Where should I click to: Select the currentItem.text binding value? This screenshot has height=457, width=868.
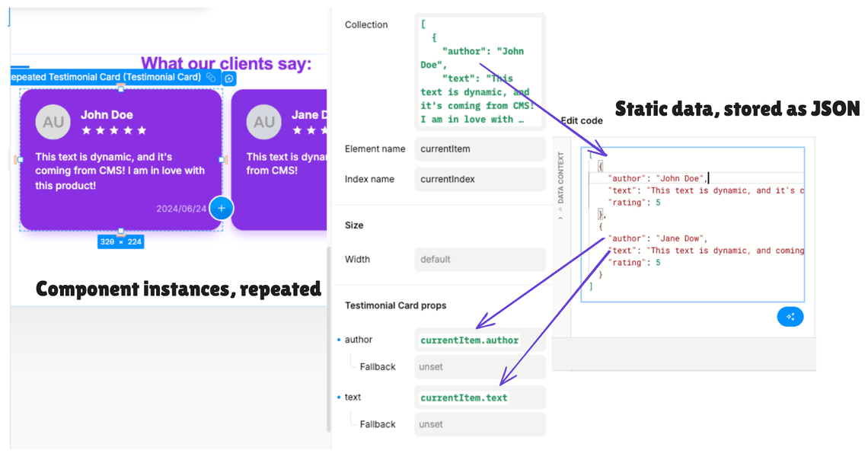[x=464, y=398]
